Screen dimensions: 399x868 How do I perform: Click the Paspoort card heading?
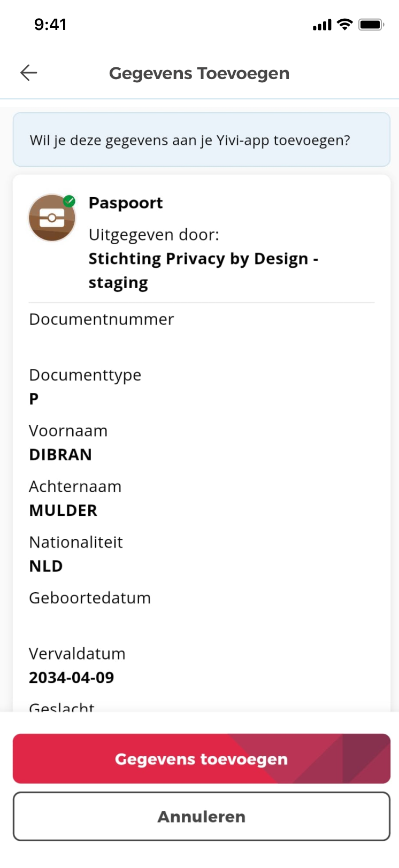pos(126,203)
